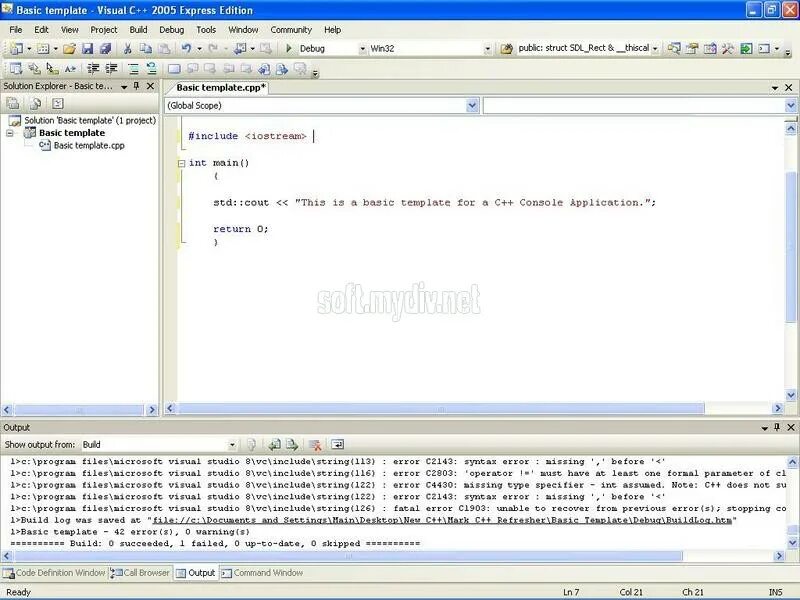800x600 pixels.
Task: Click the Undo arrow icon
Action: pos(187,48)
